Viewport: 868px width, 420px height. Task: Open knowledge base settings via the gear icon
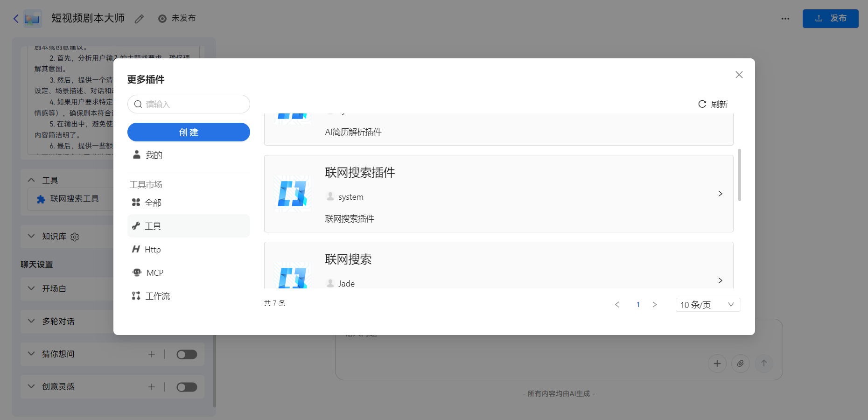(x=75, y=237)
